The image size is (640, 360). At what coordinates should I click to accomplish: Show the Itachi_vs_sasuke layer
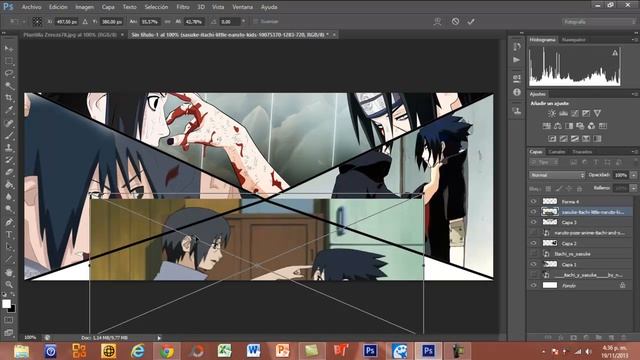coord(533,254)
